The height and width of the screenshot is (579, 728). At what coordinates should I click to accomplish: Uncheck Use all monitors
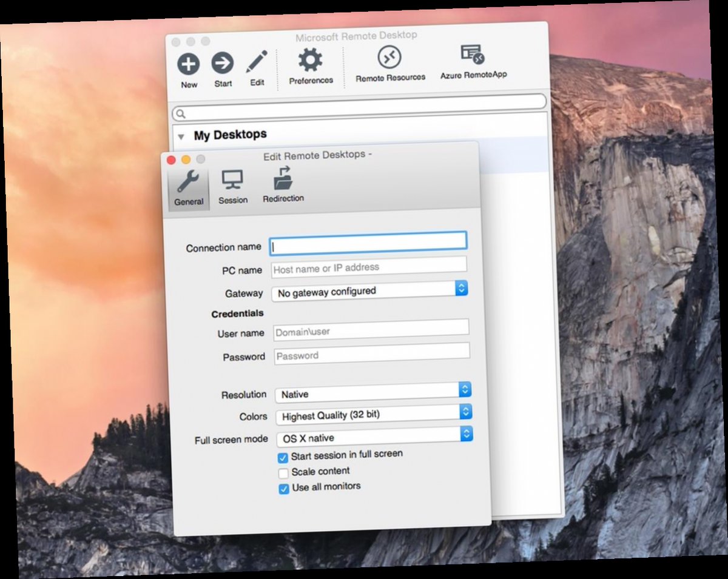tap(284, 489)
